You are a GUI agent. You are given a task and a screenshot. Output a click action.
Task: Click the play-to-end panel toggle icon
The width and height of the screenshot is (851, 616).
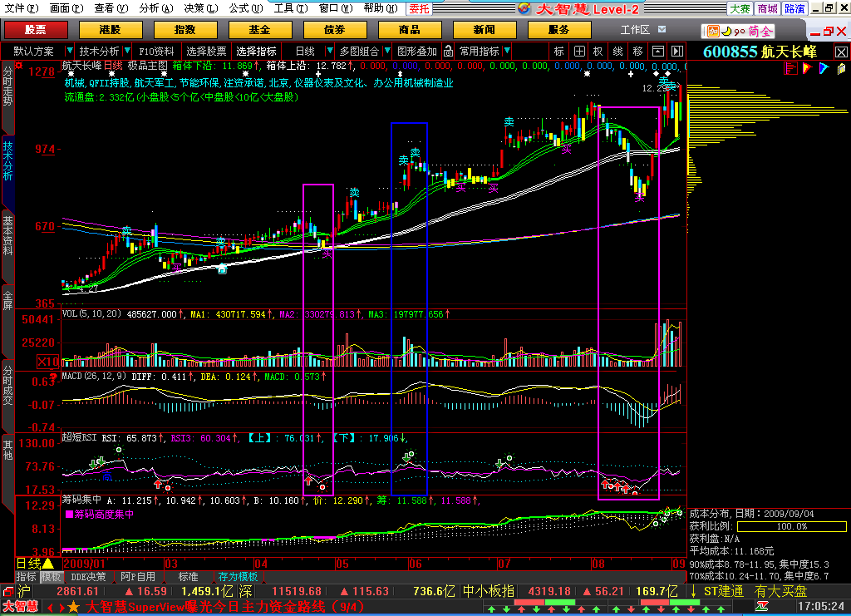(x=677, y=52)
